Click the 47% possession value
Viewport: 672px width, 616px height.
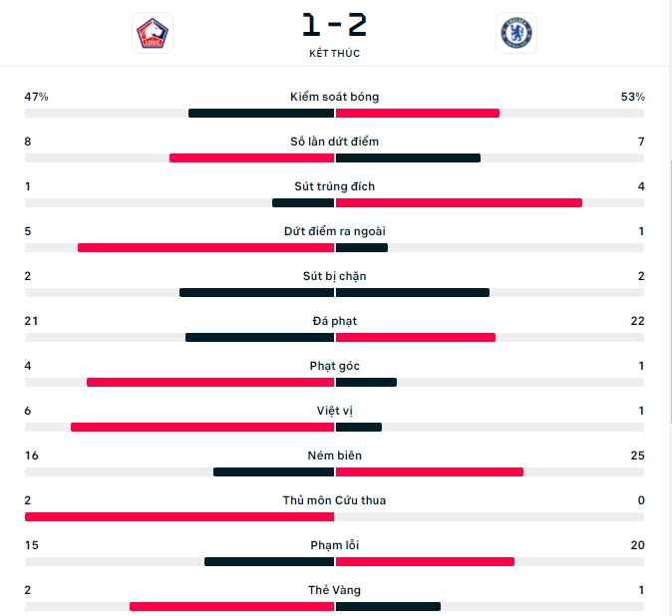(36, 97)
